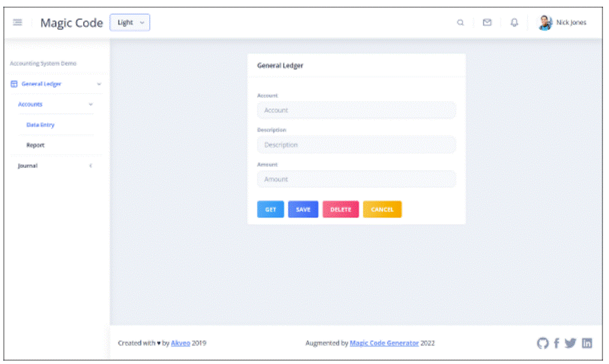The image size is (609, 364).
Task: Click Accounting System Demo sidebar heading
Action: [43, 63]
